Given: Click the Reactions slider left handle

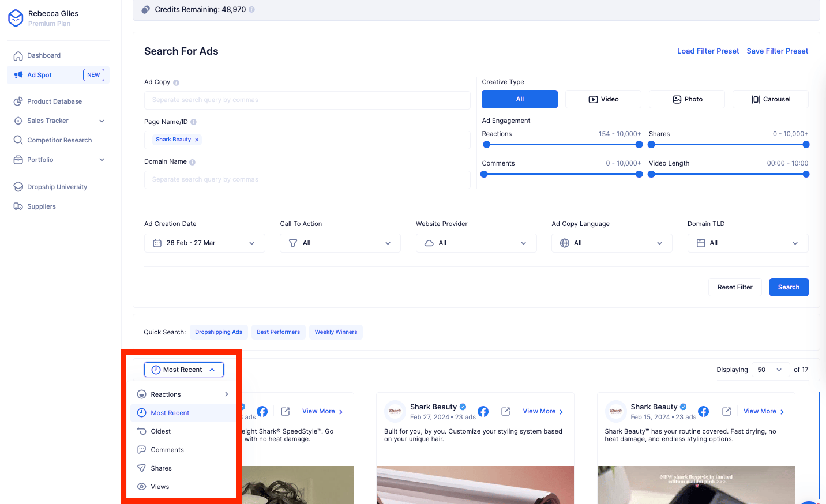Looking at the screenshot, I should click(486, 145).
